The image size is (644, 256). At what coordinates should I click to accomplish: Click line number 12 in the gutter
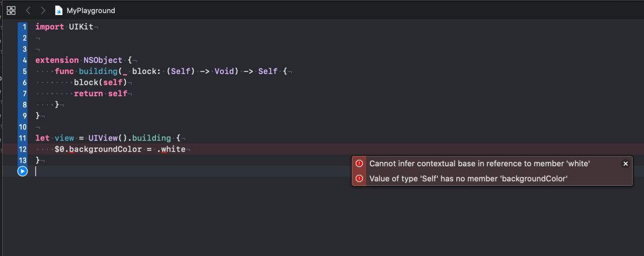tap(22, 149)
